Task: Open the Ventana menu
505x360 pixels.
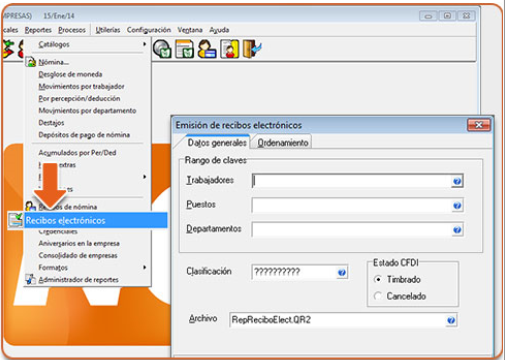Action: tap(190, 30)
